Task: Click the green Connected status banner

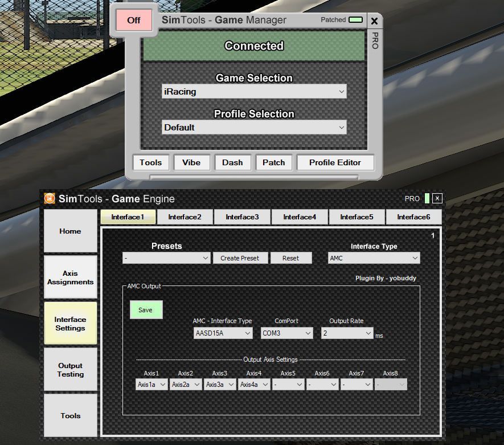Action: [254, 46]
